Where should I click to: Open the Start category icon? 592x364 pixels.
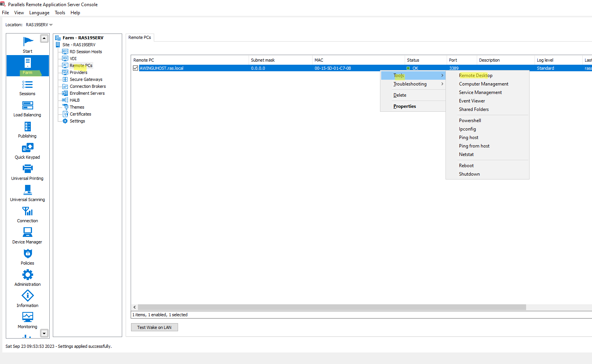pyautogui.click(x=28, y=42)
